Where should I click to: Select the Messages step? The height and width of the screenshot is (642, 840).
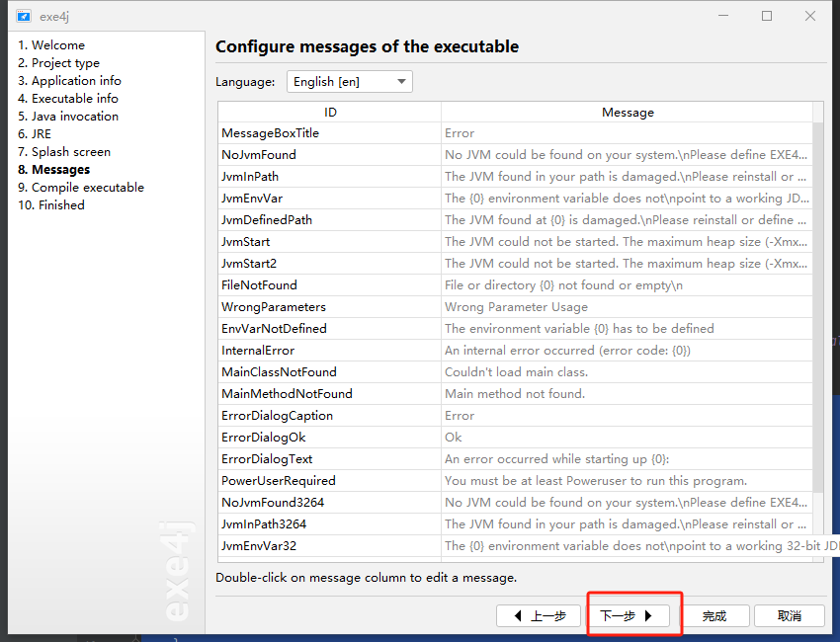53,169
